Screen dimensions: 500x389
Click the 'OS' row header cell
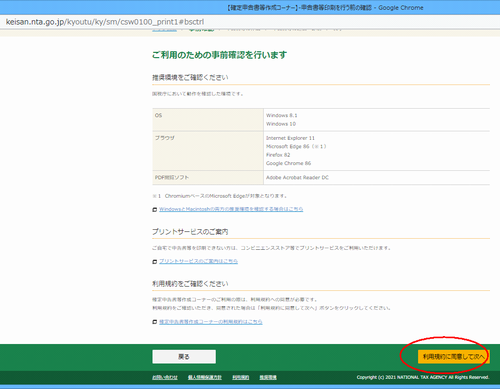pyautogui.click(x=208, y=120)
